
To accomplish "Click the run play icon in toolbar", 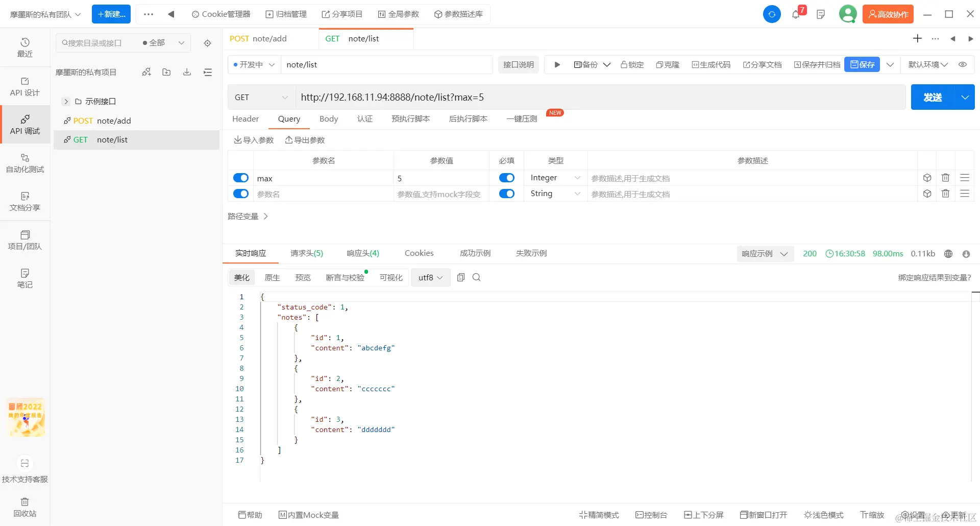I will coord(557,65).
